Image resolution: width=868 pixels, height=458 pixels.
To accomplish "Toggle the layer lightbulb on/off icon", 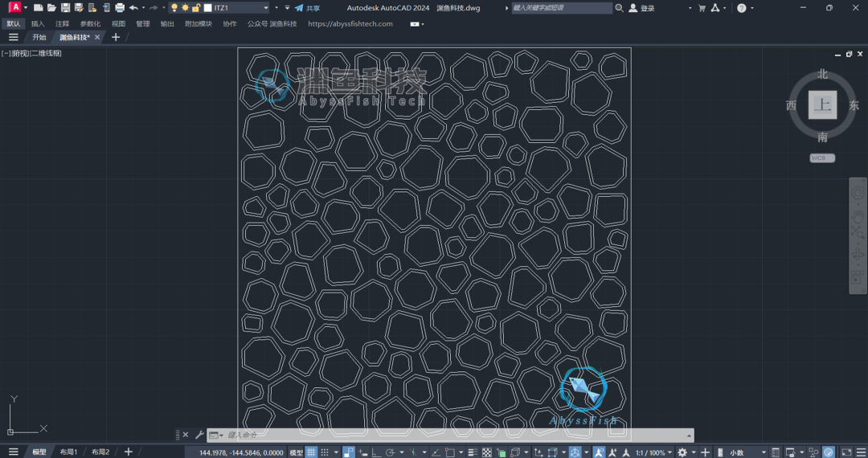I will tap(174, 8).
